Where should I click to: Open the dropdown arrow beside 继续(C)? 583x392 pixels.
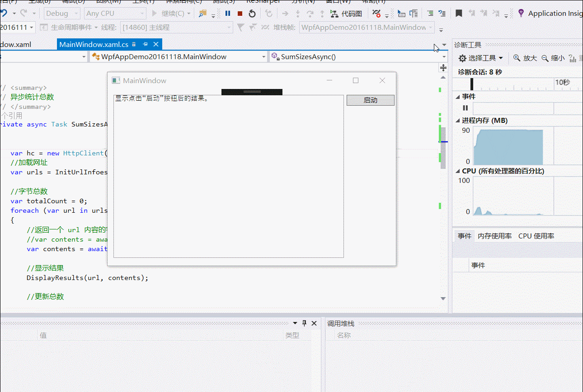coord(189,14)
